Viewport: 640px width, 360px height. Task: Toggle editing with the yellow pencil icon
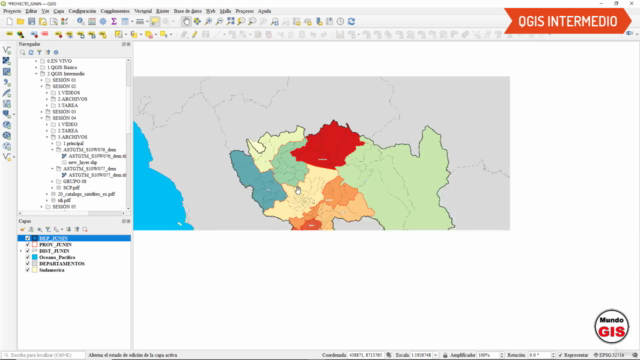[195, 35]
